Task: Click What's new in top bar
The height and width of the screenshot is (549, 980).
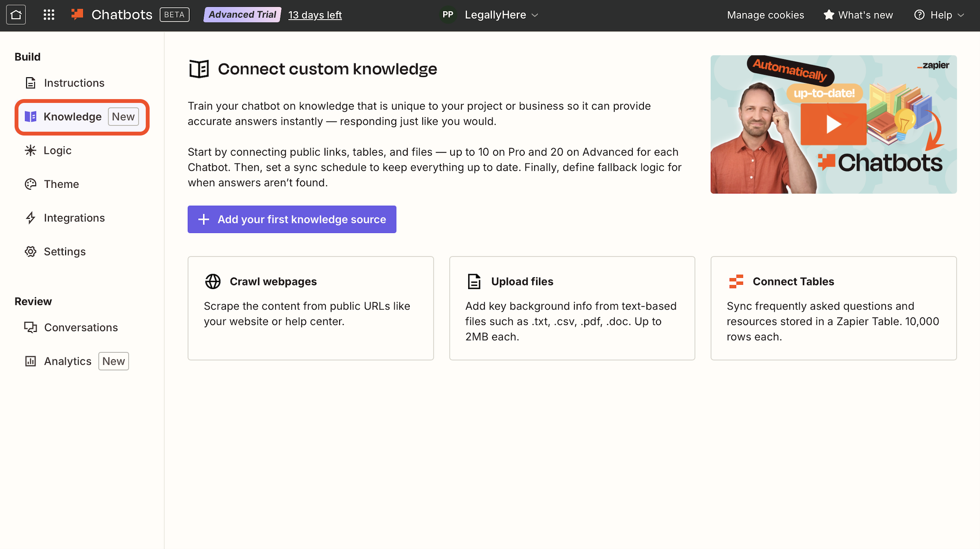Action: coord(858,15)
